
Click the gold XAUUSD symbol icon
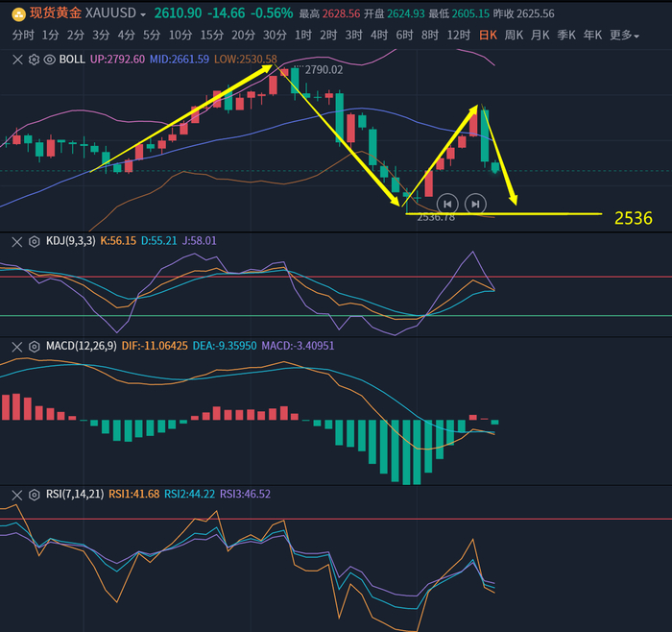coord(18,15)
